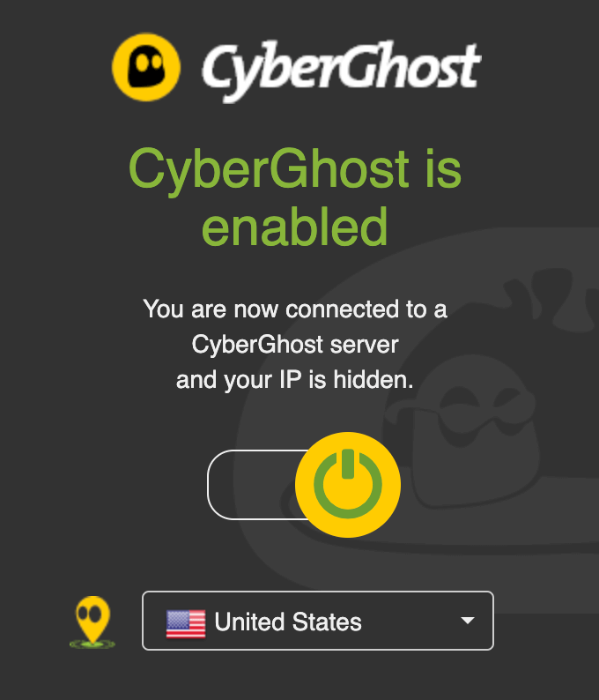Click the yellow CyberGhost ghost logo
Image resolution: width=599 pixels, height=700 pixels.
pyautogui.click(x=146, y=67)
